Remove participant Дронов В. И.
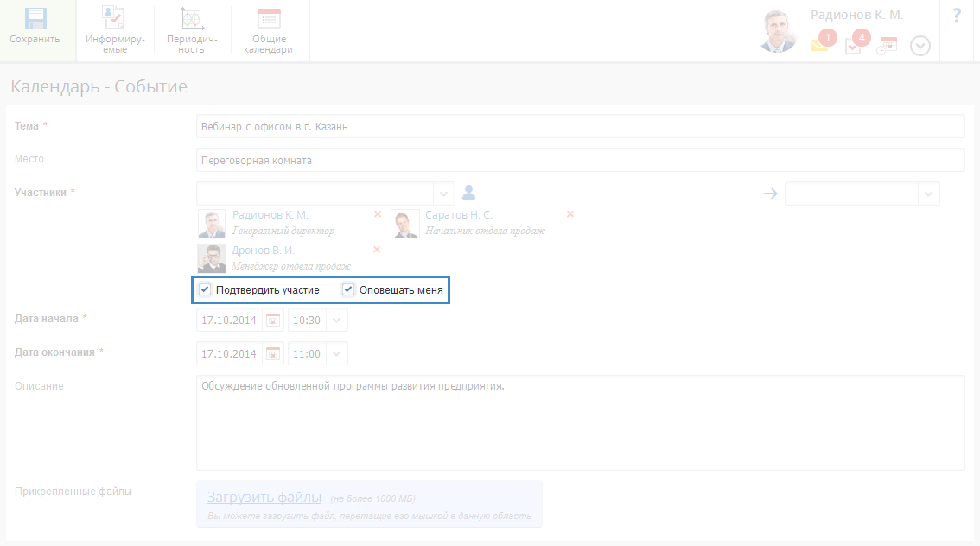980x546 pixels. tap(376, 250)
